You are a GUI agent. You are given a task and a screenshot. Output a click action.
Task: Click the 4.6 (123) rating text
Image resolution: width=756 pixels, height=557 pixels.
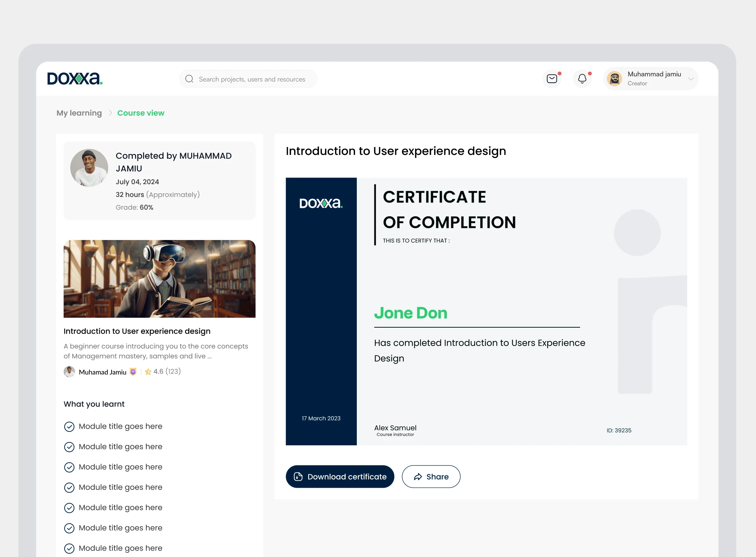point(167,371)
